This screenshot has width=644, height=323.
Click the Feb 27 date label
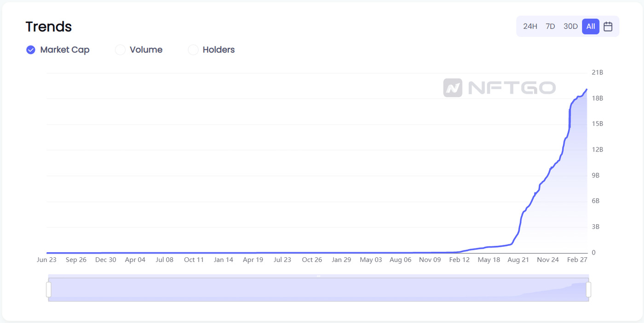coord(577,260)
